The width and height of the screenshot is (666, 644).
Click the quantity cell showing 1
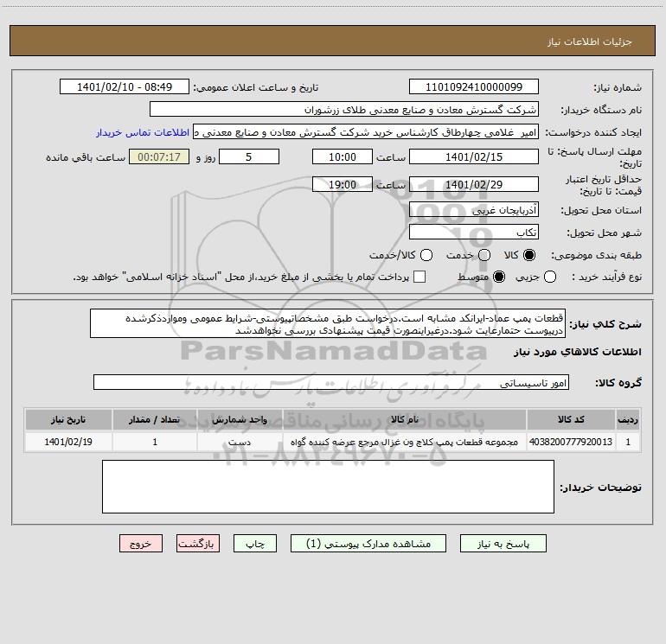pos(155,442)
